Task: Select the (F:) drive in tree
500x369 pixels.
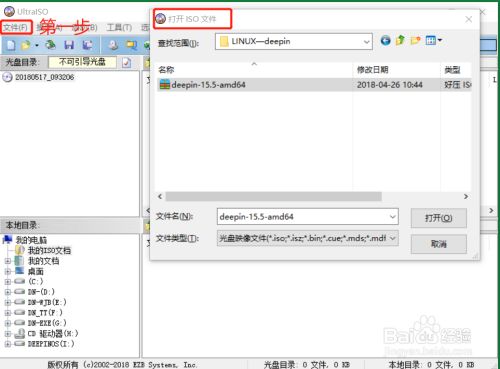Action: (45, 313)
